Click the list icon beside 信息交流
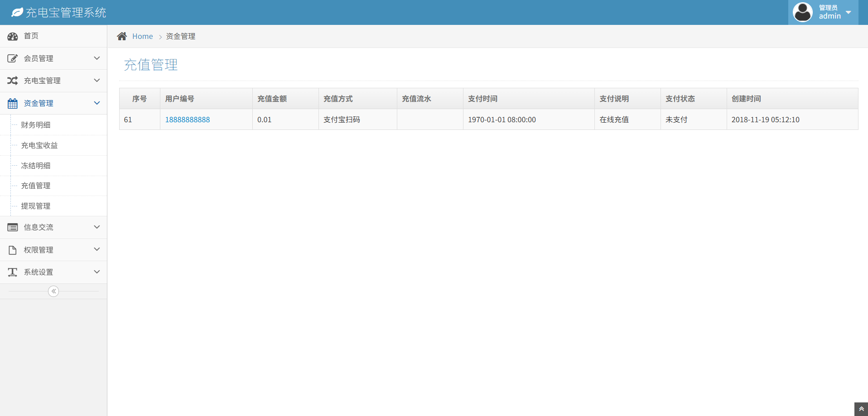 point(13,227)
